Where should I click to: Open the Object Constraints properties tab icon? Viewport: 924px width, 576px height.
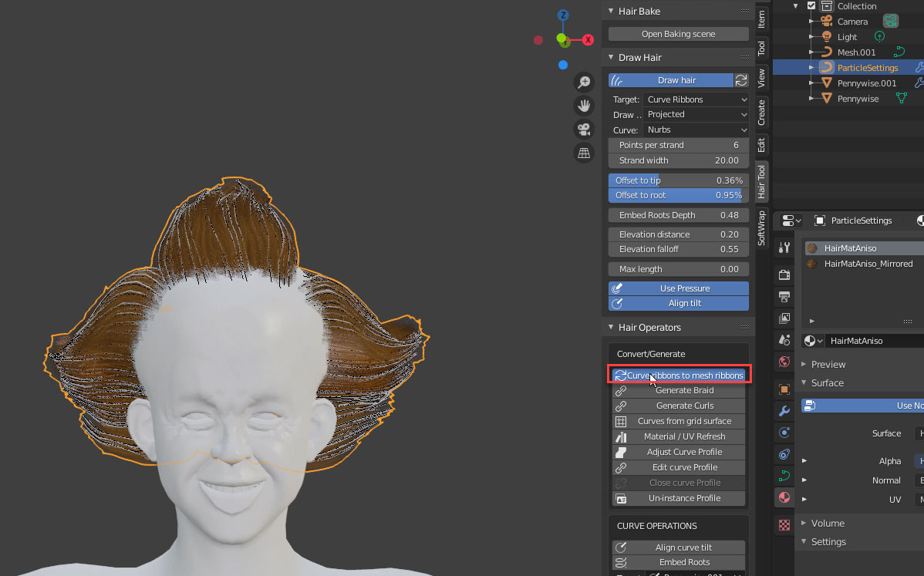[784, 454]
